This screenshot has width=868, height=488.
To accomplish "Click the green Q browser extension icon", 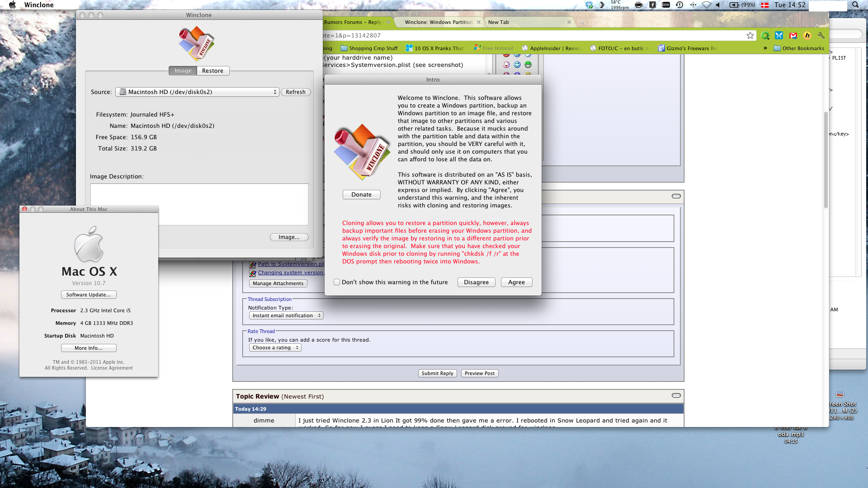I will point(765,35).
